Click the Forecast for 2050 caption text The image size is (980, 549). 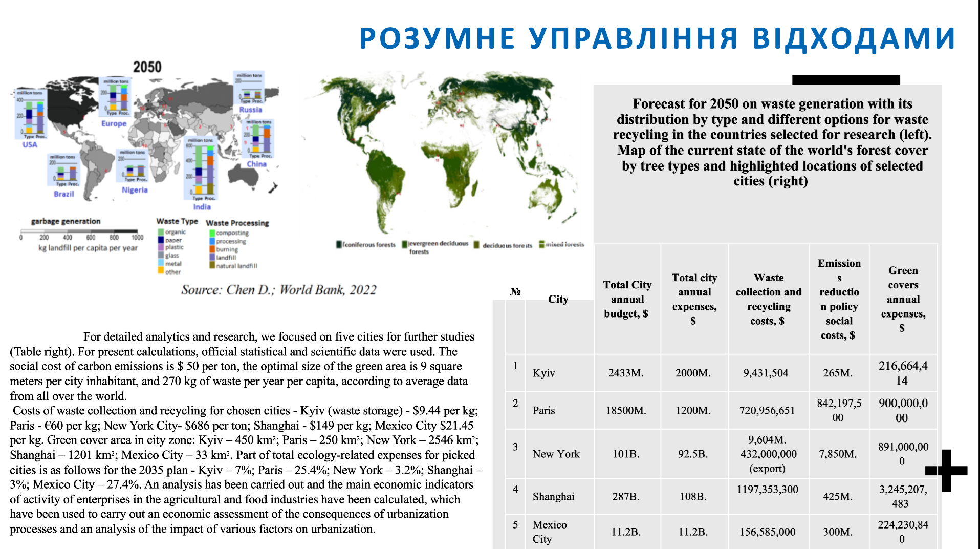coord(772,142)
